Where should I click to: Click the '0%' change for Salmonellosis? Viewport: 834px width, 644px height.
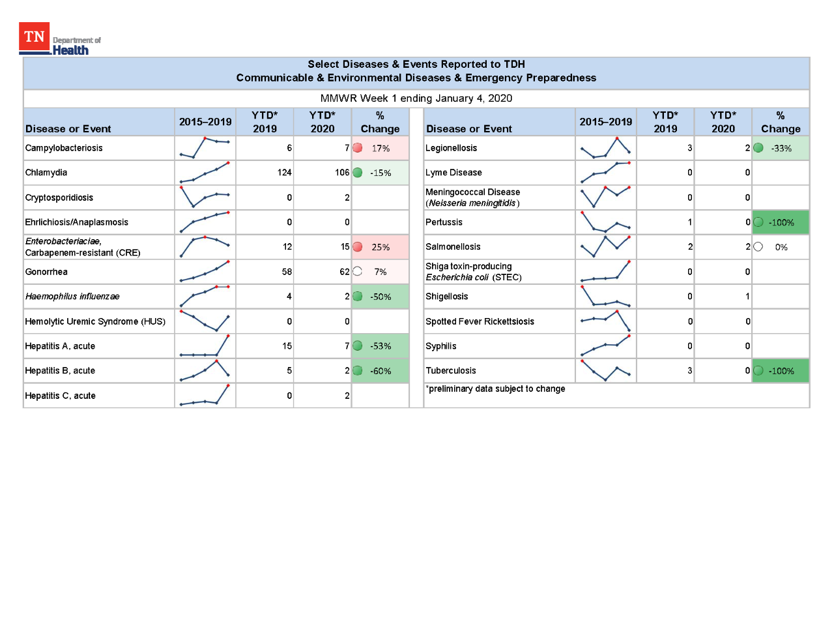click(x=781, y=247)
